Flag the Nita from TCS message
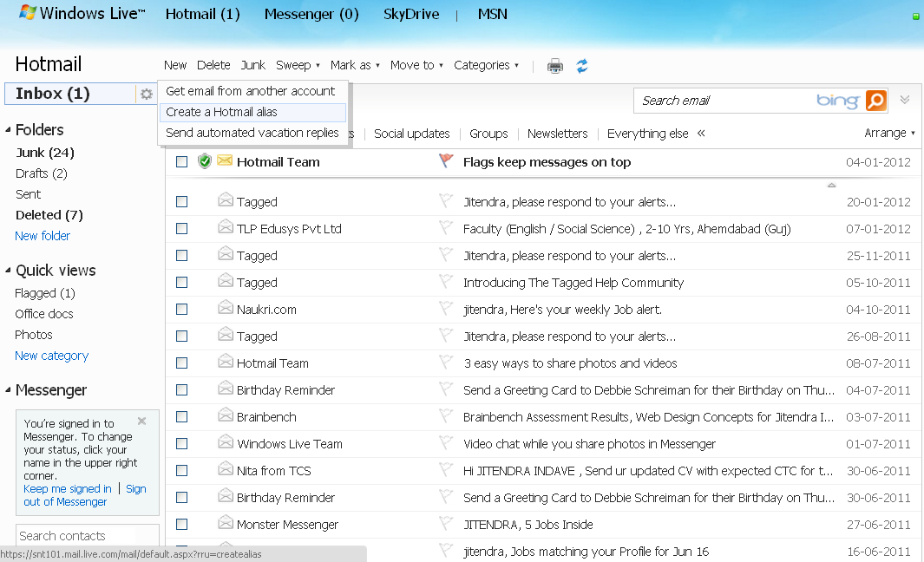Screen dimensions: 924x562 point(446,469)
